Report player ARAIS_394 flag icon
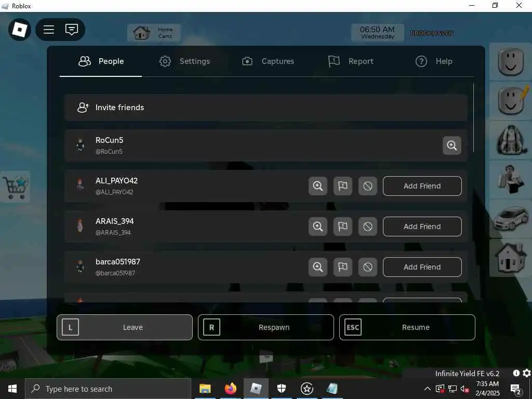The width and height of the screenshot is (532, 399). point(343,227)
